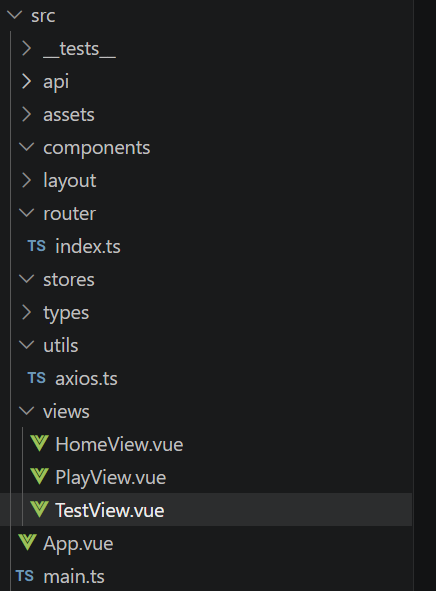Click the TypeScript icon beside index.ts
Screen dimensions: 436x591
pos(37,246)
